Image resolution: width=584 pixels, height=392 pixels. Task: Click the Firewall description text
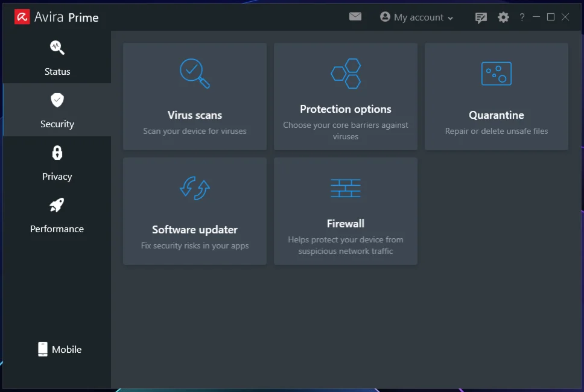346,245
